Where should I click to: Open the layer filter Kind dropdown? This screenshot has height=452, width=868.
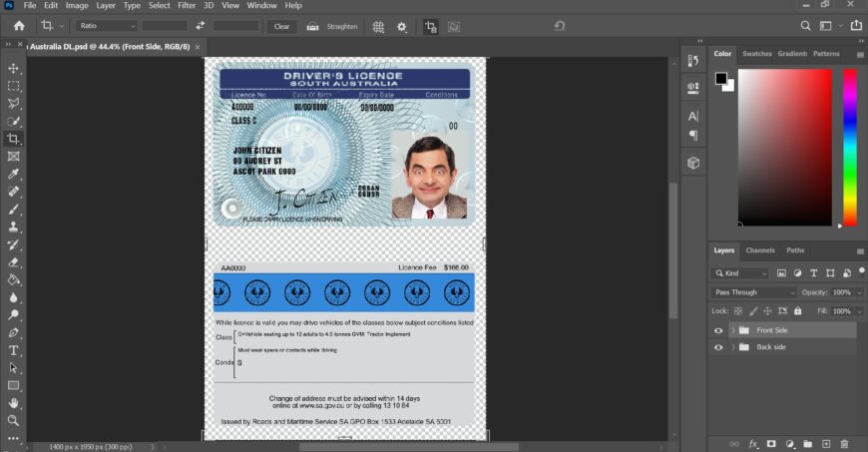click(x=740, y=273)
